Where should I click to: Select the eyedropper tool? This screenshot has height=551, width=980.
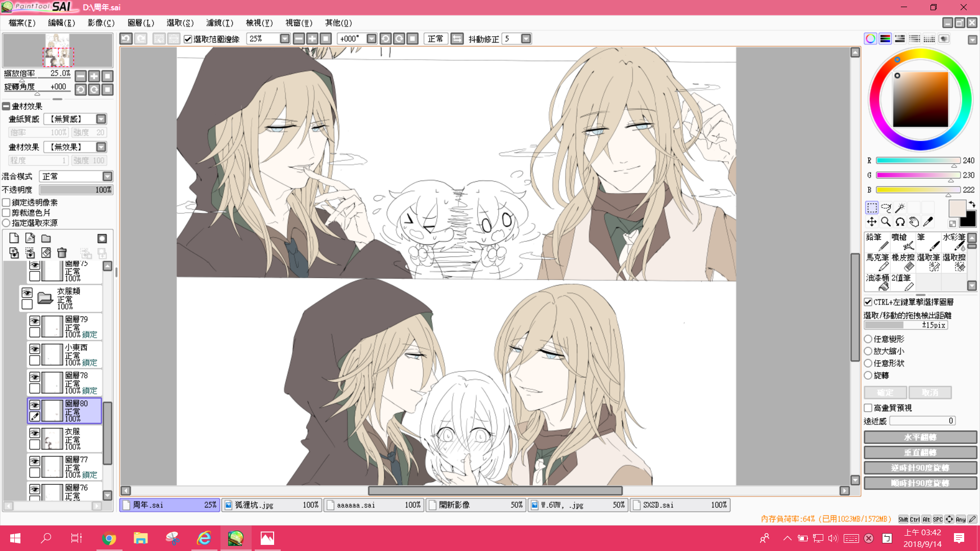[x=928, y=222]
